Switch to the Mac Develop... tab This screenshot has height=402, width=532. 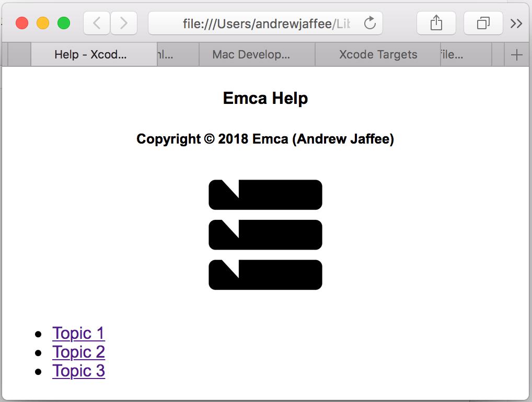[x=251, y=55]
